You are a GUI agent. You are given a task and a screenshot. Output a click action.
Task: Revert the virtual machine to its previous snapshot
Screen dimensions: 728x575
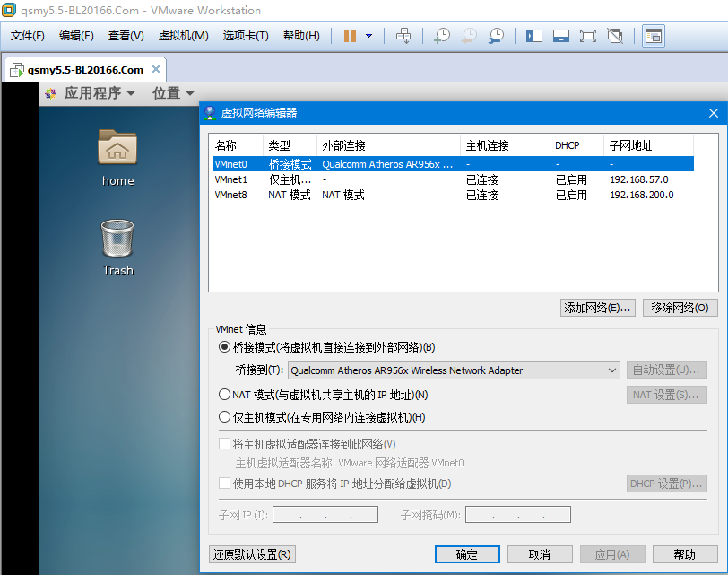tap(469, 36)
